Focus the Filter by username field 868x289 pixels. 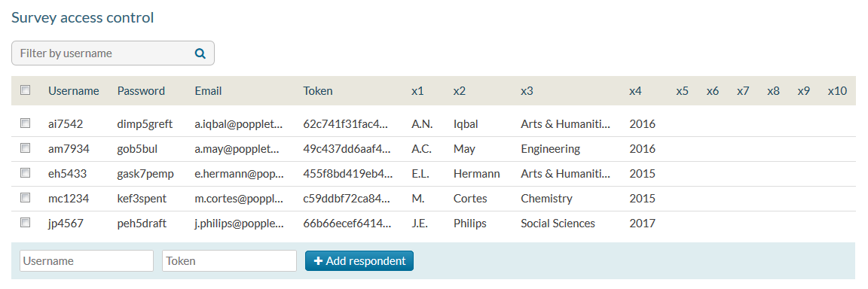coord(113,53)
